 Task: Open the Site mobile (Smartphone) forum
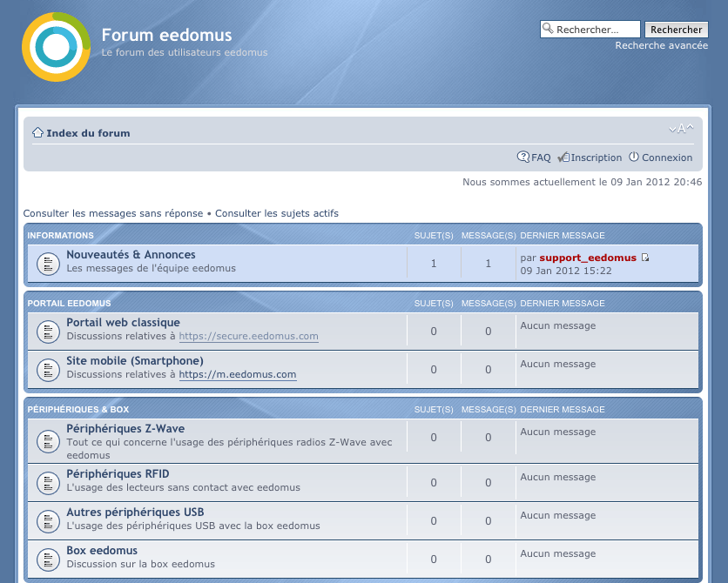tap(135, 361)
